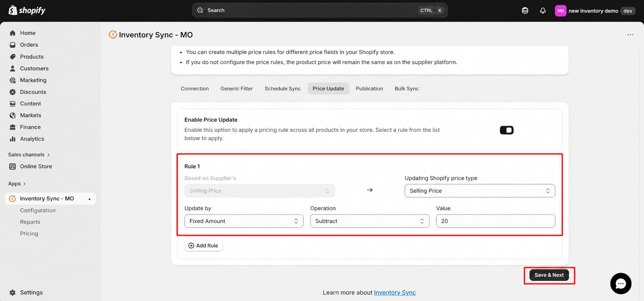Click the Discounts badge icon
The height and width of the screenshot is (301, 644).
point(13,92)
